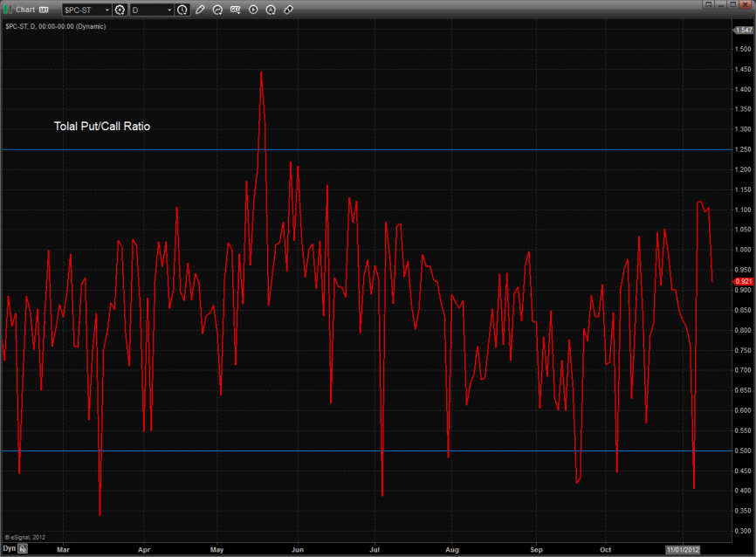Click the circular arrow studies icon
756x557 pixels.
[218, 10]
